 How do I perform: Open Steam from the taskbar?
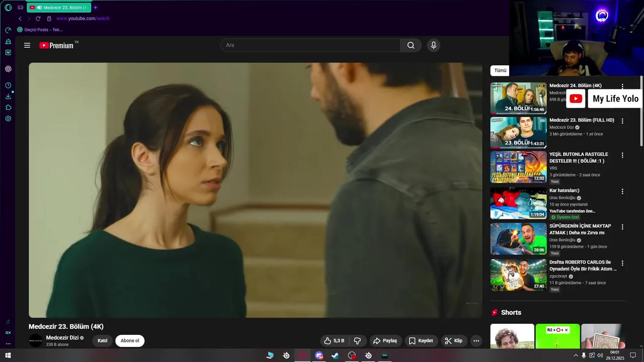(x=335, y=355)
